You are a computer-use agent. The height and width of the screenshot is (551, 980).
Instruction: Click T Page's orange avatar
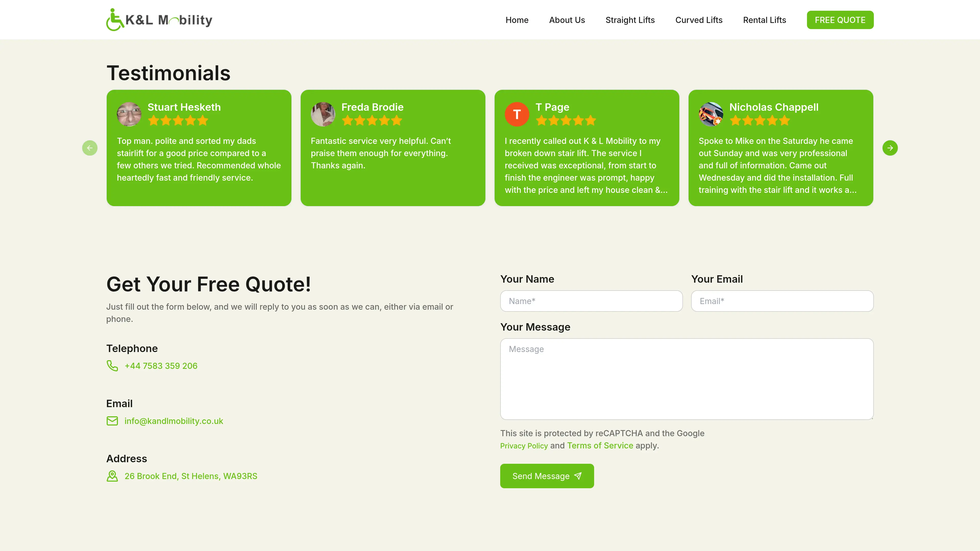[517, 114]
